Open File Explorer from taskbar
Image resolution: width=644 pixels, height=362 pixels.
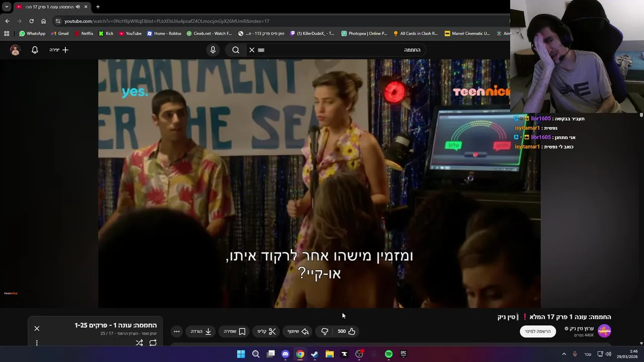[330, 354]
